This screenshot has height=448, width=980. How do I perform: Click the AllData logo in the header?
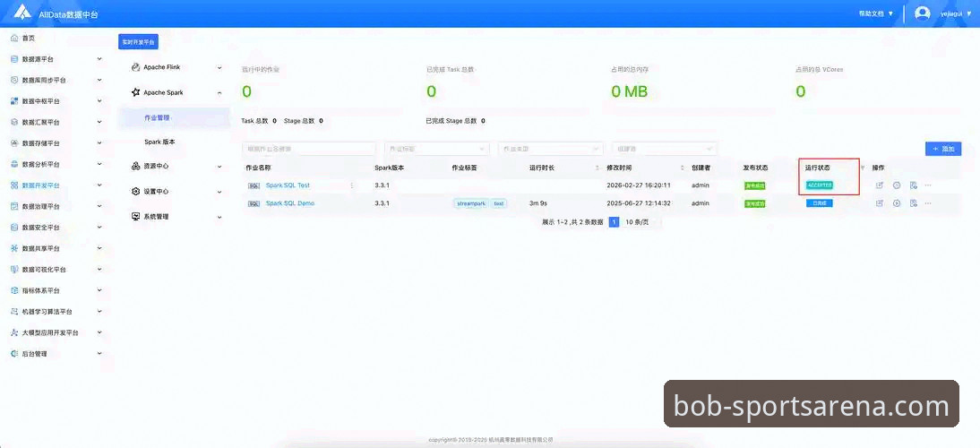22,13
